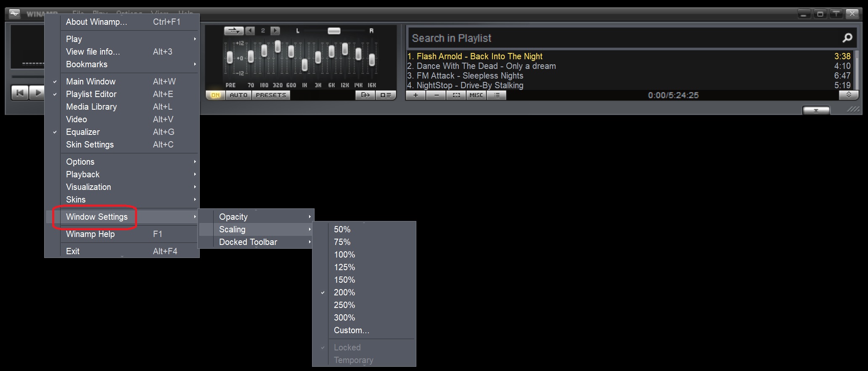Select 250% scaling option
Image resolution: width=868 pixels, height=371 pixels.
[x=364, y=305]
